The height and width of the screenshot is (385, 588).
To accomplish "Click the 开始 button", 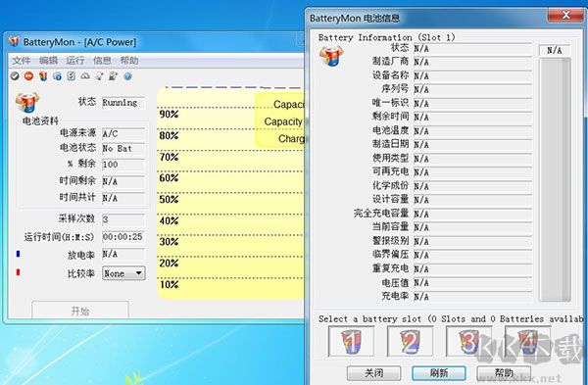I will pos(80,311).
